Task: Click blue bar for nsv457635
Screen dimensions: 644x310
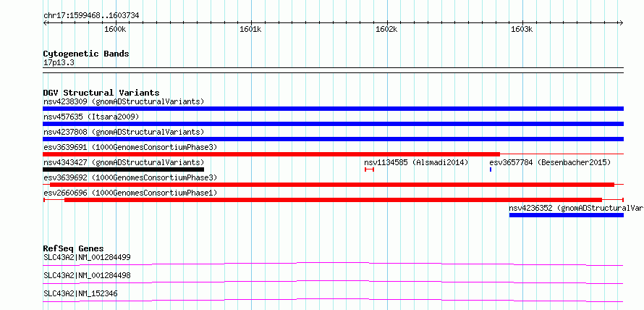Action: click(333, 124)
